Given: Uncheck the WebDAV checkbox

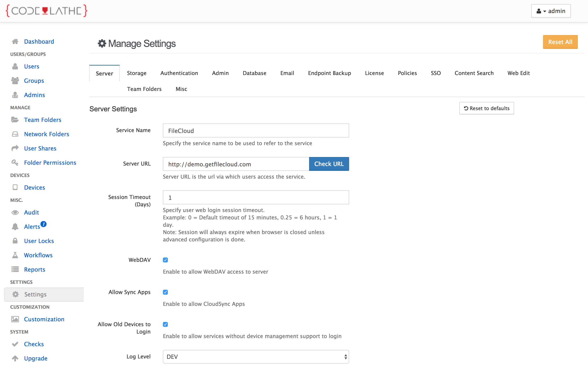Looking at the screenshot, I should (x=165, y=260).
